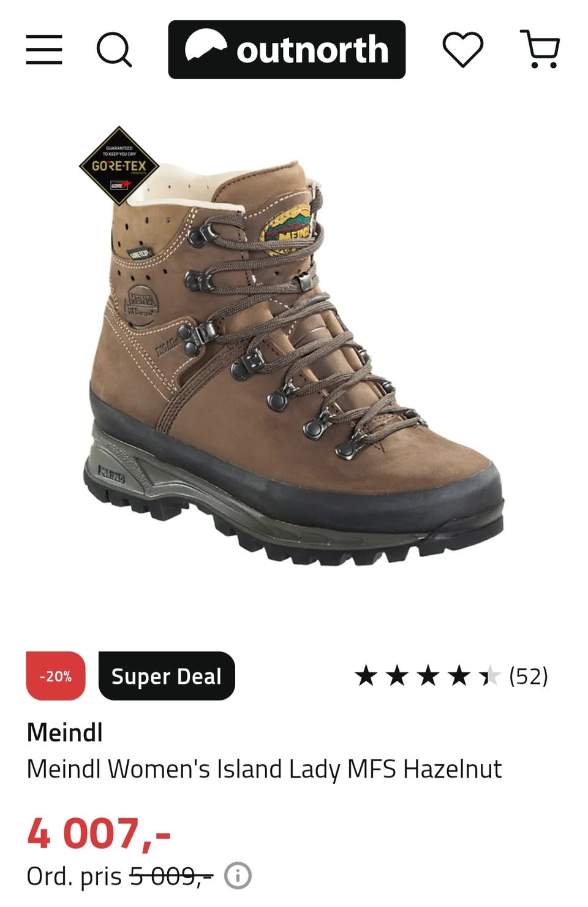
Task: Go to the outnorth home logo
Action: click(287, 50)
